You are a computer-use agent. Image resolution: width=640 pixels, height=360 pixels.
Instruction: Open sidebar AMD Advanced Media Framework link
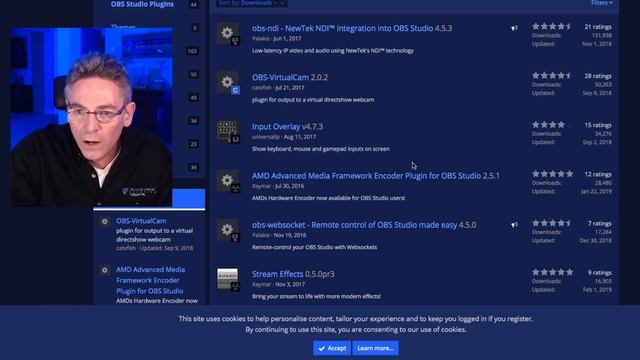tap(150, 280)
